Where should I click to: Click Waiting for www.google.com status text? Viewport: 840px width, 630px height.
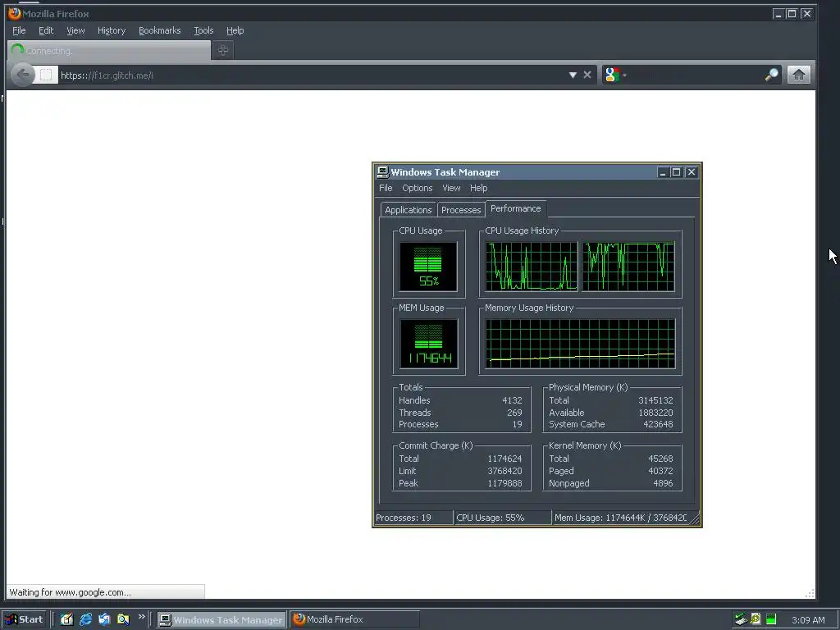[x=71, y=592]
